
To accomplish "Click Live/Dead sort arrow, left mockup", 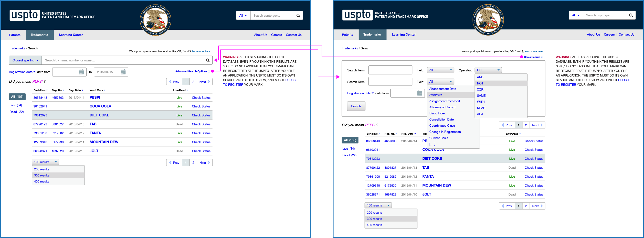I will (187, 90).
